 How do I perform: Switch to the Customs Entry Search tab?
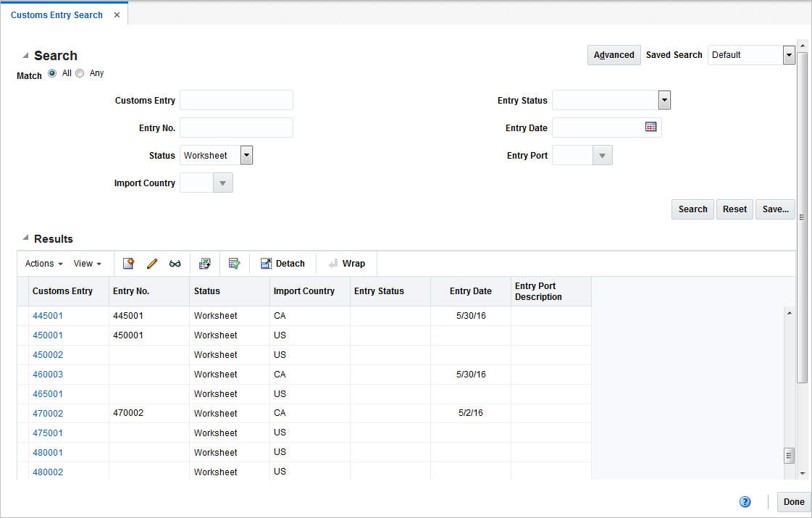pos(56,14)
